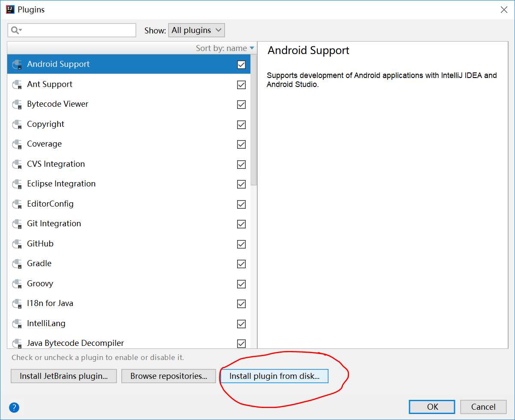Click the Browse repositories button
515x420 pixels.
click(169, 376)
